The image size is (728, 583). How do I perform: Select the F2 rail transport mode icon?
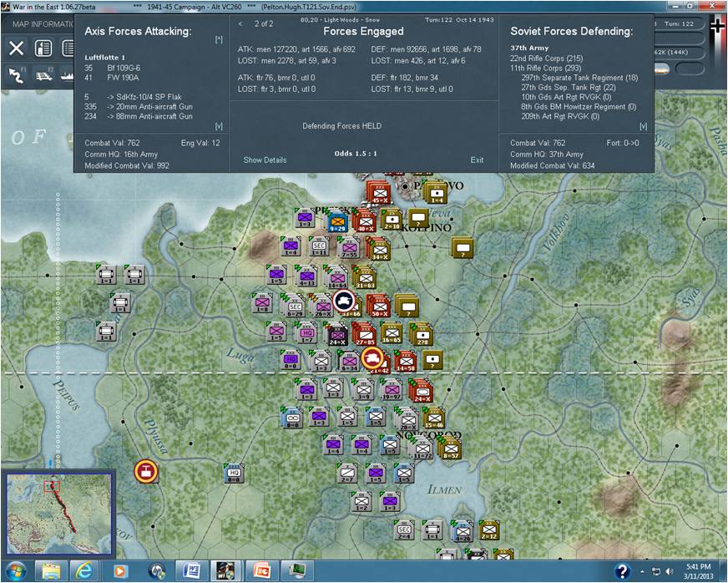click(x=43, y=75)
